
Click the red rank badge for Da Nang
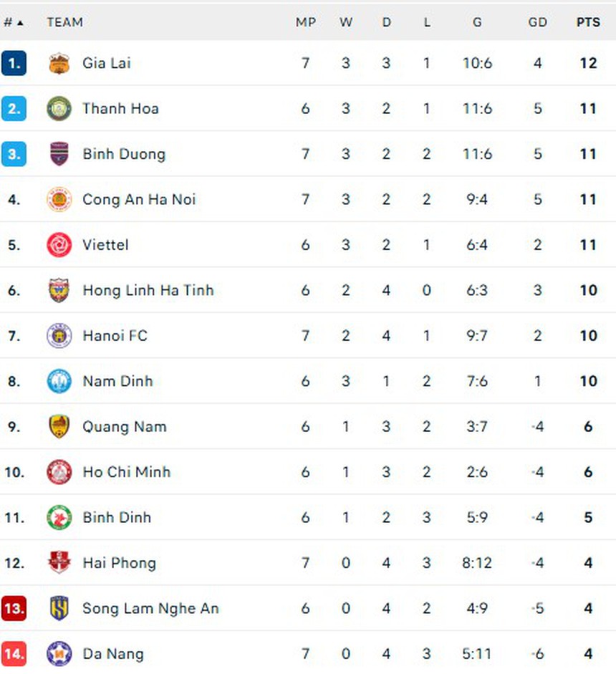[15, 653]
